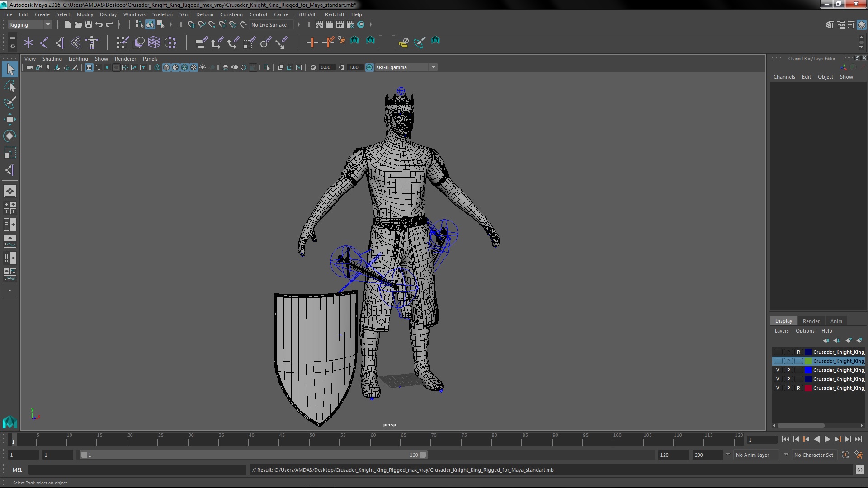
Task: Click the Create Joints shelf icon
Action: (x=44, y=42)
